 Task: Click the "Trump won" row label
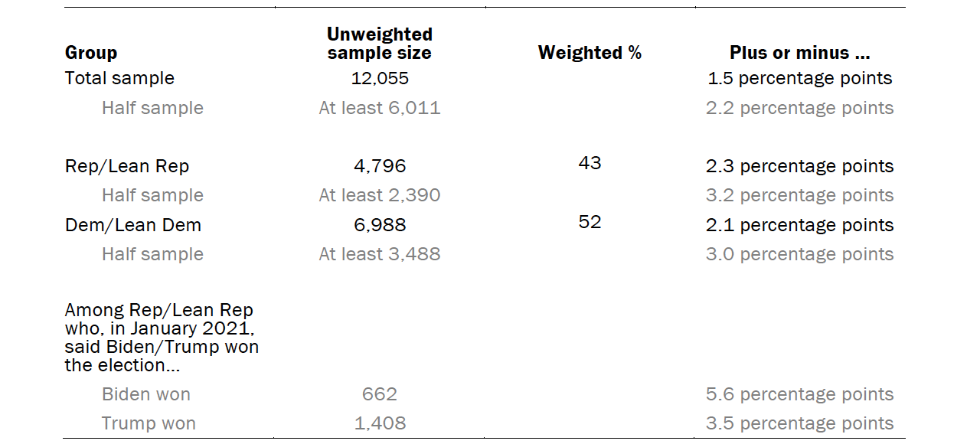point(149,423)
